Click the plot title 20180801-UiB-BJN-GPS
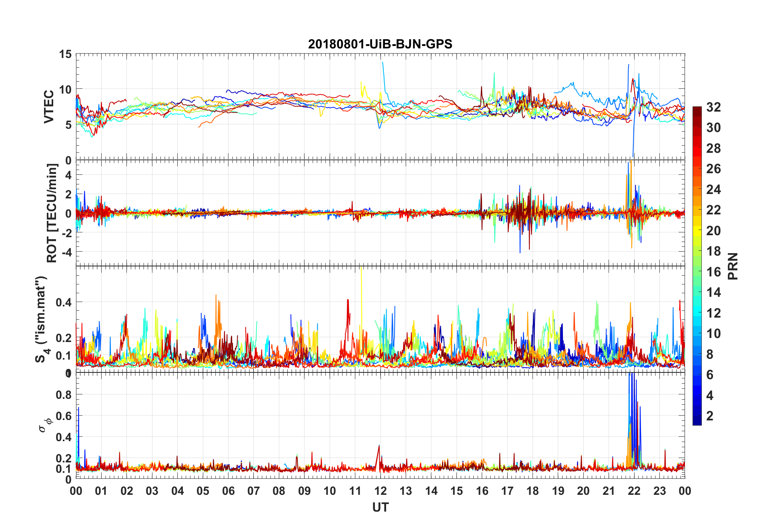761x532 pixels. coord(380,44)
